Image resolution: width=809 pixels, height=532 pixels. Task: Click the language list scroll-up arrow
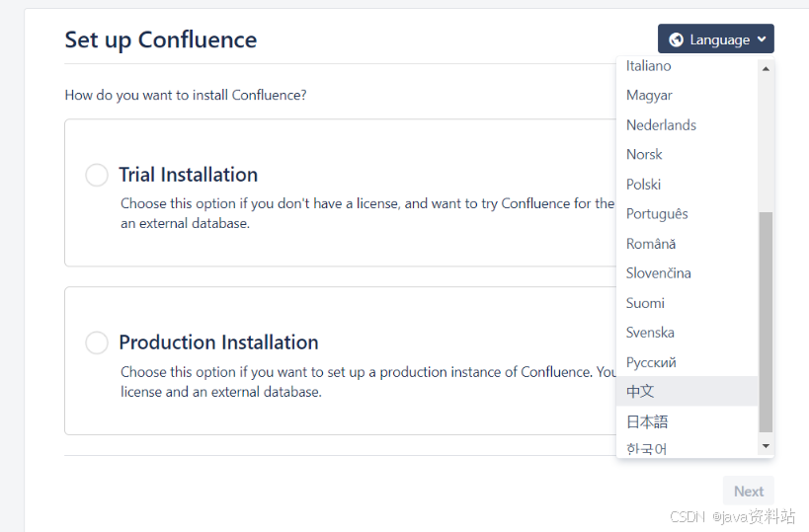[x=766, y=68]
